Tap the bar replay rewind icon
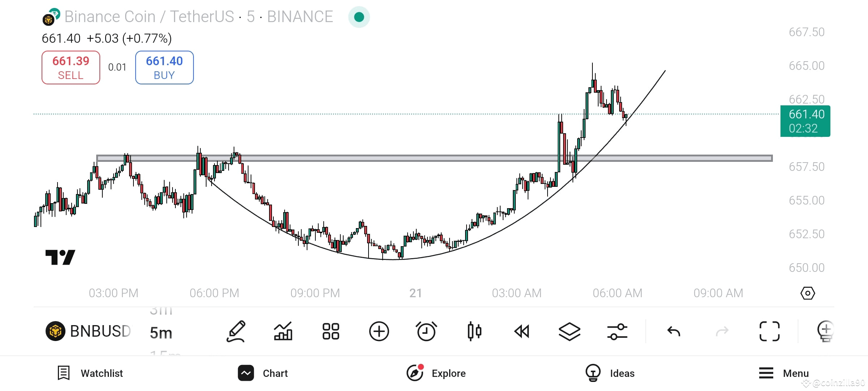 coord(522,331)
